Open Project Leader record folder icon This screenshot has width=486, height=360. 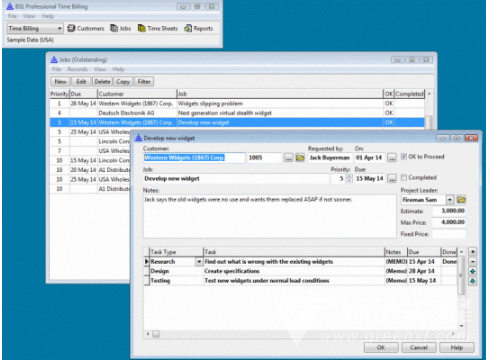461,200
